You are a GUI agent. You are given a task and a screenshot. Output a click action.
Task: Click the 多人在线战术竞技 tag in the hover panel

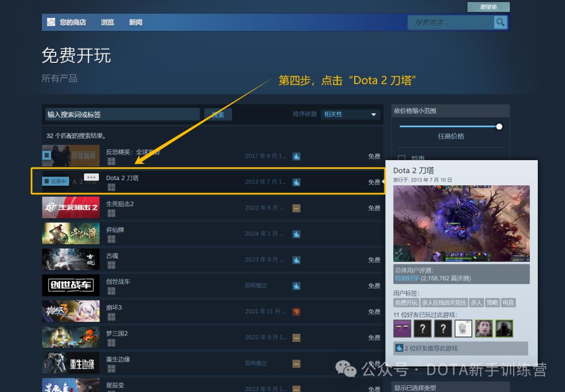[443, 303]
